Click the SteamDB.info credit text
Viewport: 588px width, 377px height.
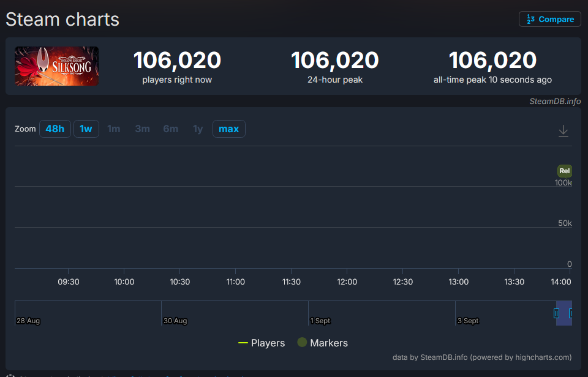click(555, 101)
